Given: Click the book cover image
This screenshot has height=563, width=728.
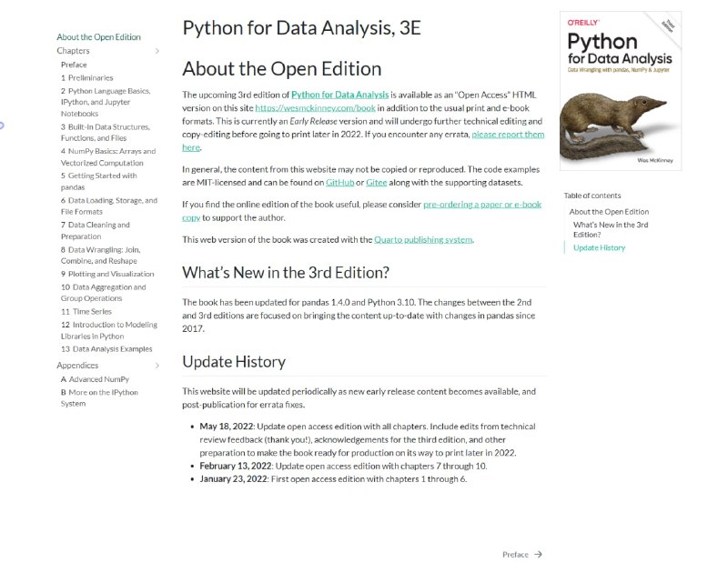Looking at the screenshot, I should 621,91.
